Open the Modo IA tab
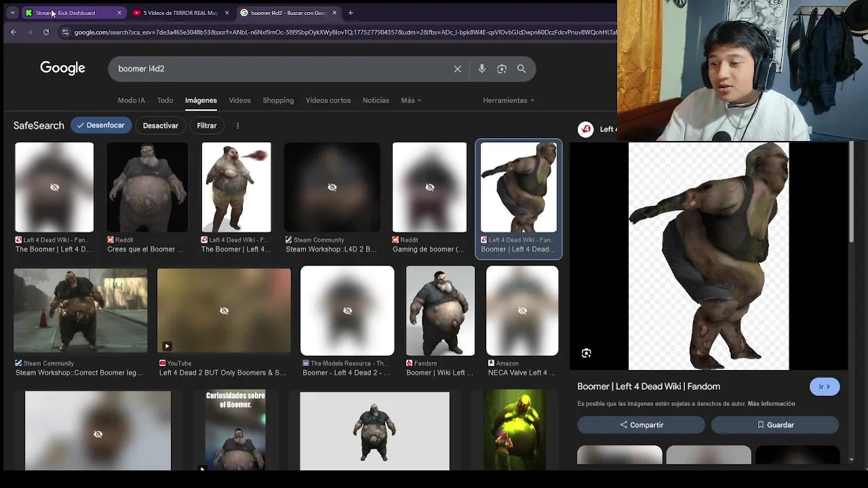 (132, 100)
